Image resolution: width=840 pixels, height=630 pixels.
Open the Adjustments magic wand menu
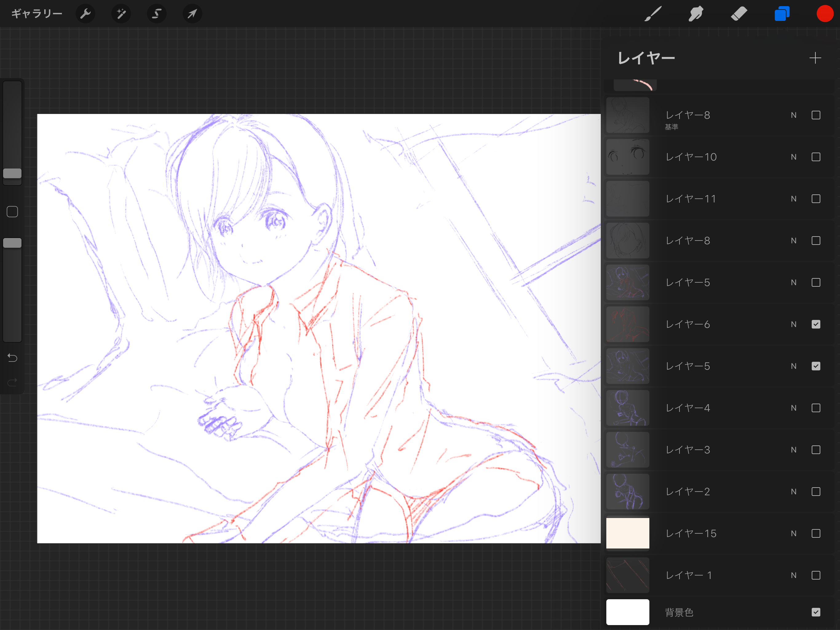[x=121, y=14]
